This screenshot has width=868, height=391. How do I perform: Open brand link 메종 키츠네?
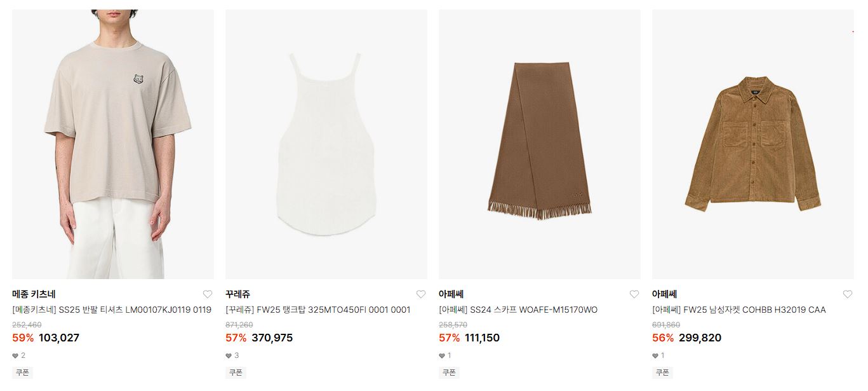point(34,294)
